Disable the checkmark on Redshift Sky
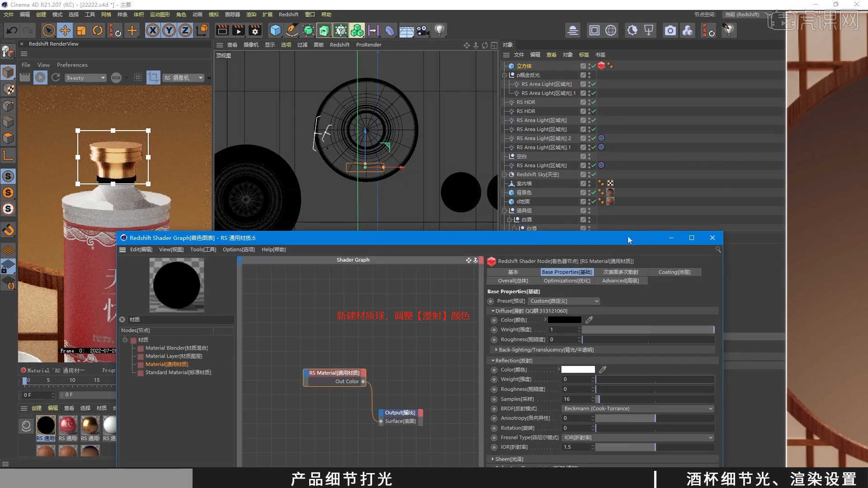This screenshot has height=488, width=868. click(x=593, y=174)
